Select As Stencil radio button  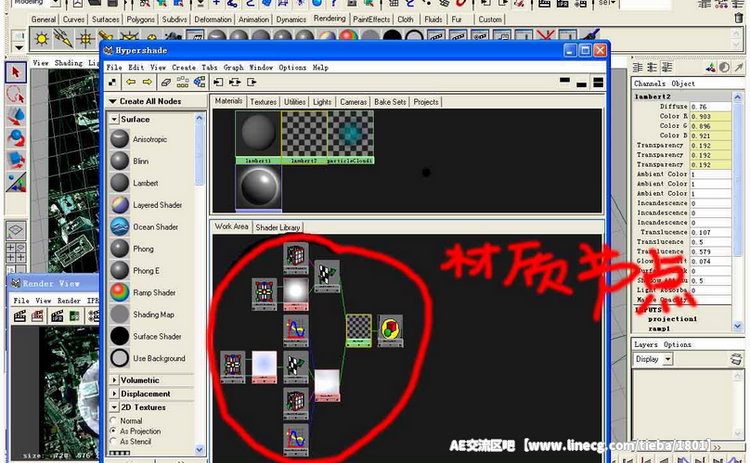(x=113, y=441)
